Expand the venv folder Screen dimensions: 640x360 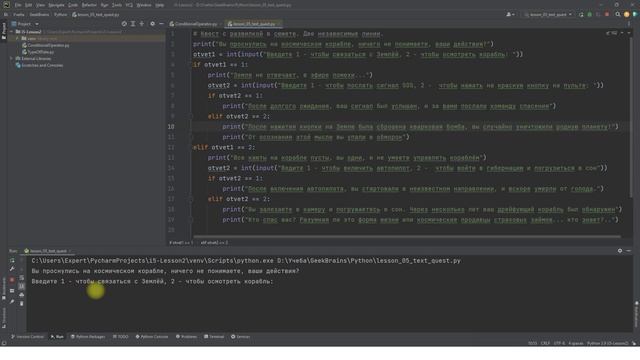17,38
